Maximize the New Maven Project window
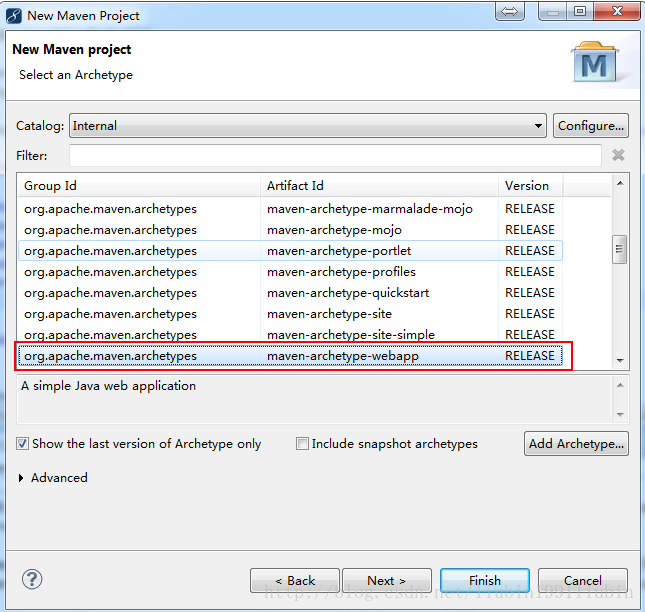The image size is (645, 612). click(x=580, y=11)
